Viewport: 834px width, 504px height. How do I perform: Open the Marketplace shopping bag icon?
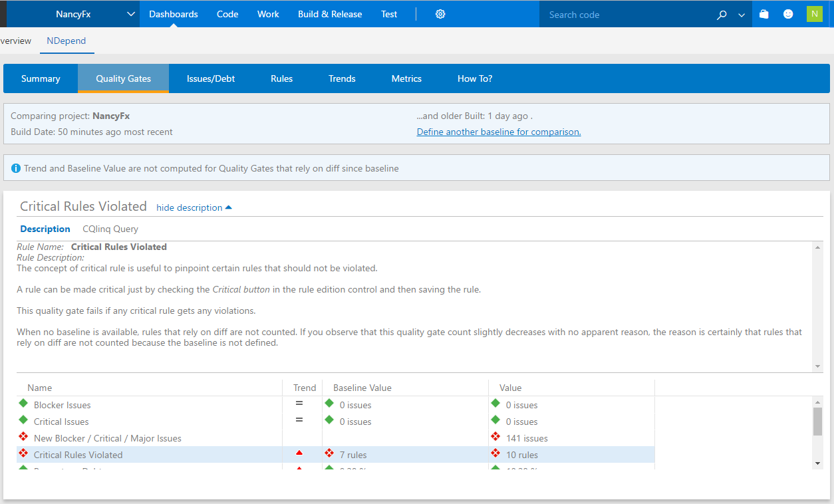coord(763,13)
